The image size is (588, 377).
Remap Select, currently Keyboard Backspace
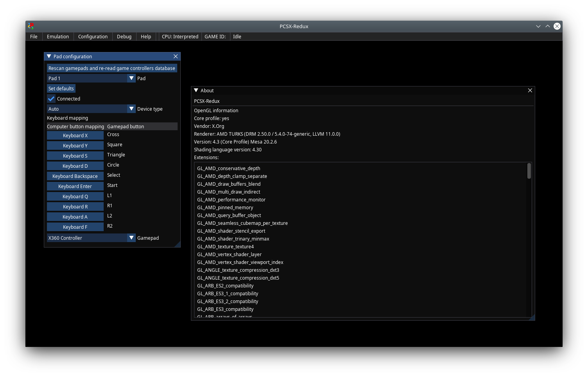pos(75,176)
